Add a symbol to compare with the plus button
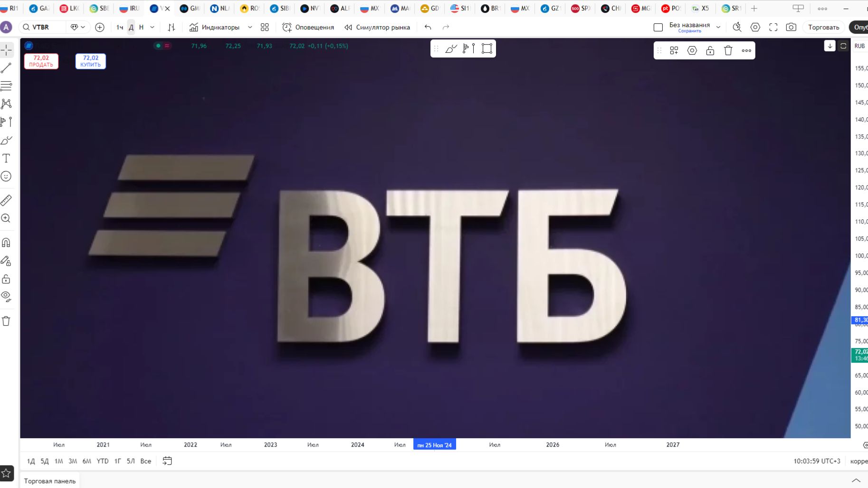This screenshot has height=488, width=868. [x=100, y=27]
